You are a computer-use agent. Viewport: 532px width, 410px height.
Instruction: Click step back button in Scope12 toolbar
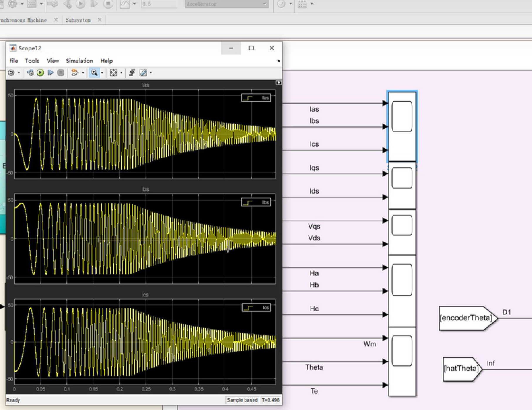pos(30,73)
